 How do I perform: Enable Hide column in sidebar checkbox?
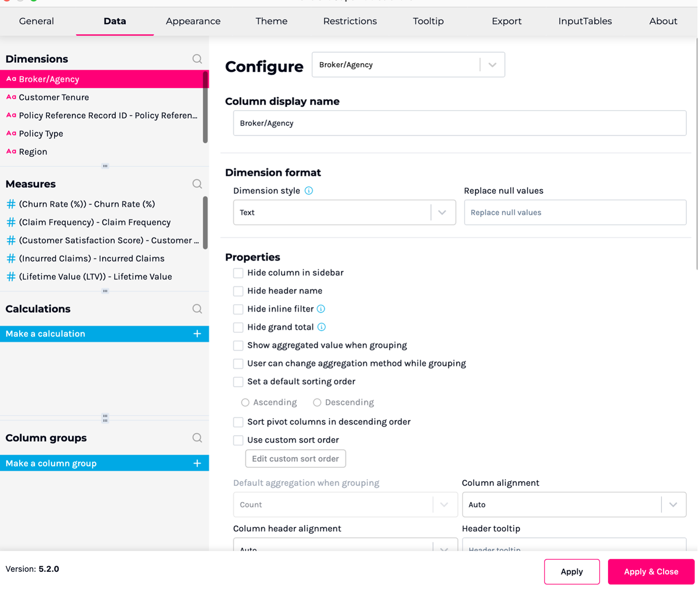238,273
